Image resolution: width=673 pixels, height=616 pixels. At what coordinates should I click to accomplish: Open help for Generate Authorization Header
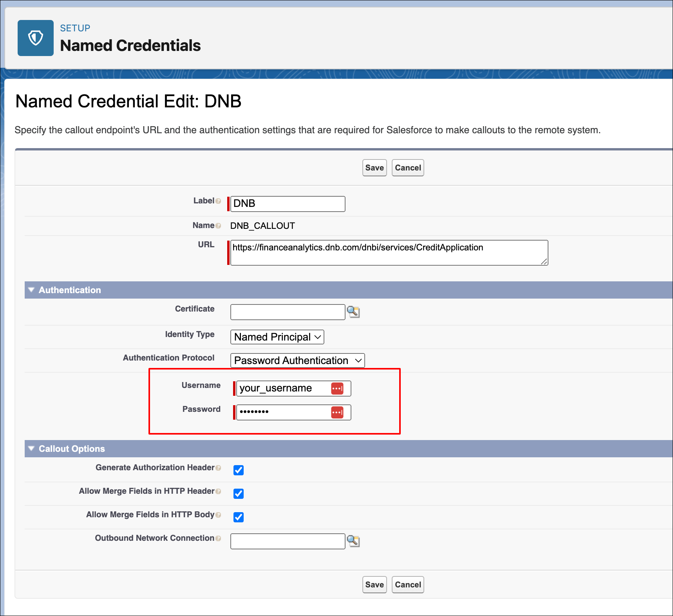[x=218, y=468]
